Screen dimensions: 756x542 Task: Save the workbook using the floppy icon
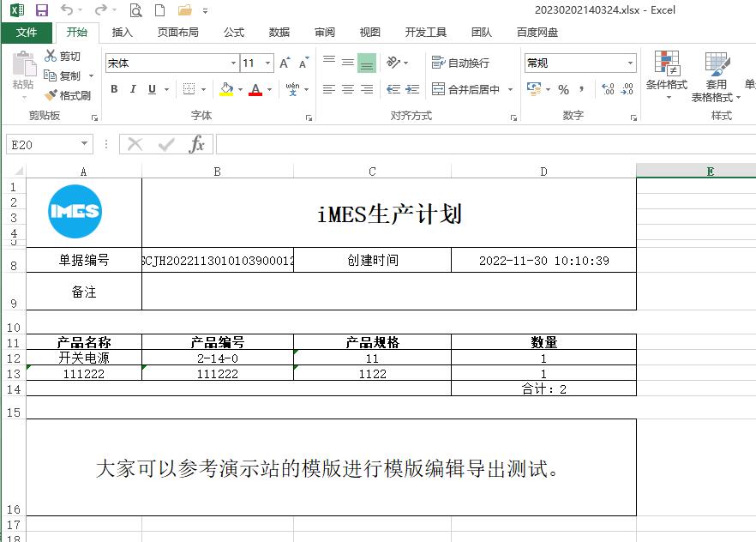click(x=42, y=10)
